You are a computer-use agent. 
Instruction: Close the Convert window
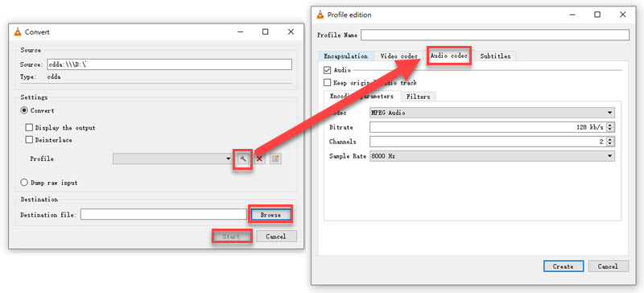point(291,31)
